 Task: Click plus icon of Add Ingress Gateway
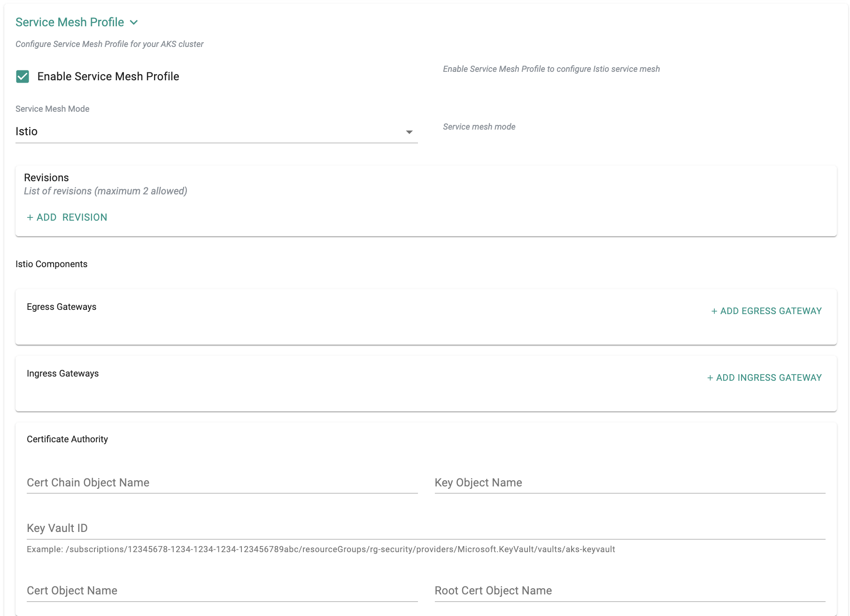pos(710,378)
